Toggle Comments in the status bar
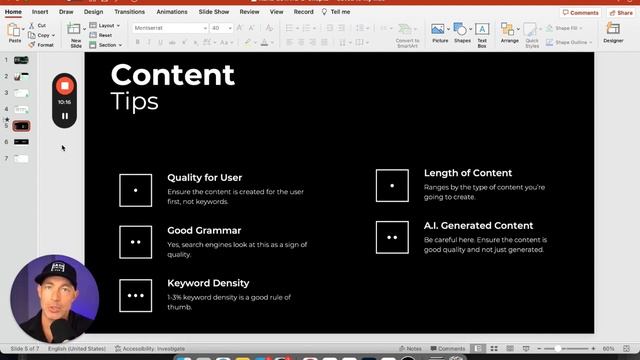The width and height of the screenshot is (640, 360). tap(448, 349)
